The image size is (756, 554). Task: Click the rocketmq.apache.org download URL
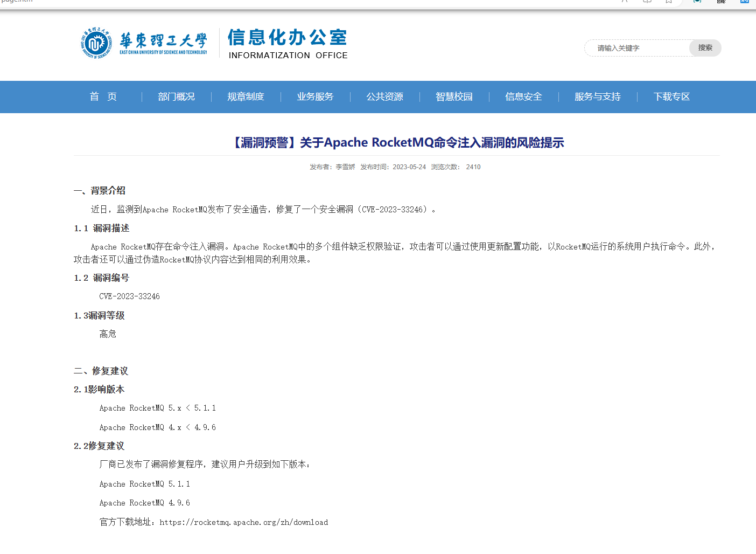click(244, 522)
